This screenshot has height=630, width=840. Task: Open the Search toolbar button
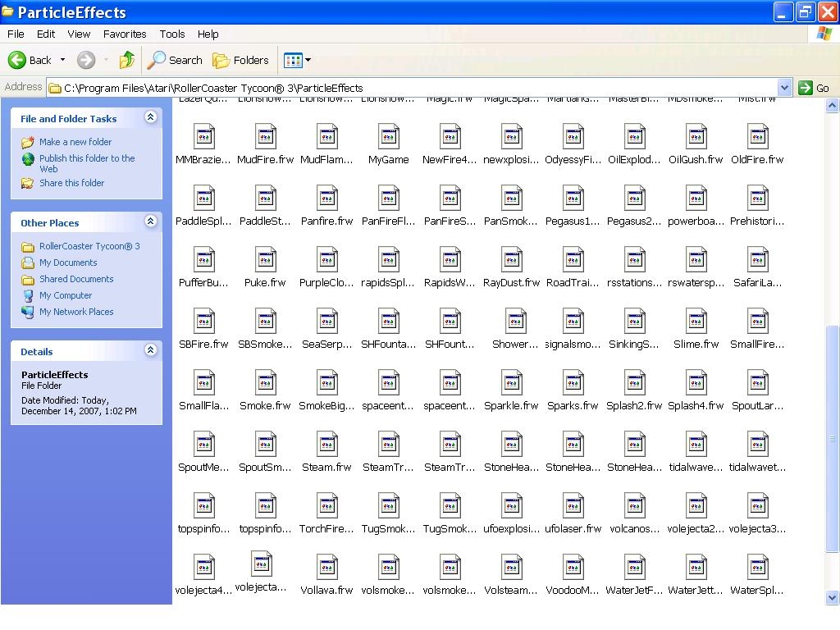point(175,60)
